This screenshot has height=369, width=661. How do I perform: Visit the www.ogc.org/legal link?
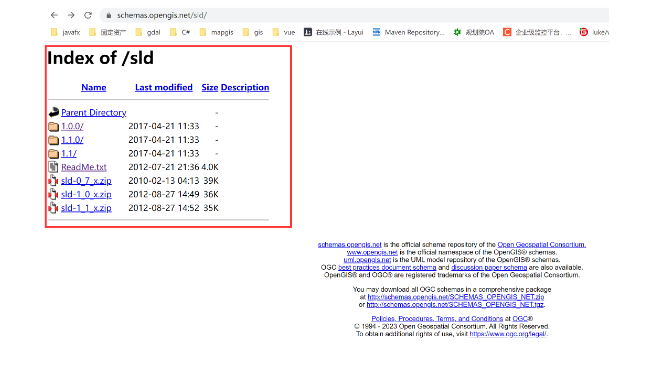[x=508, y=334]
